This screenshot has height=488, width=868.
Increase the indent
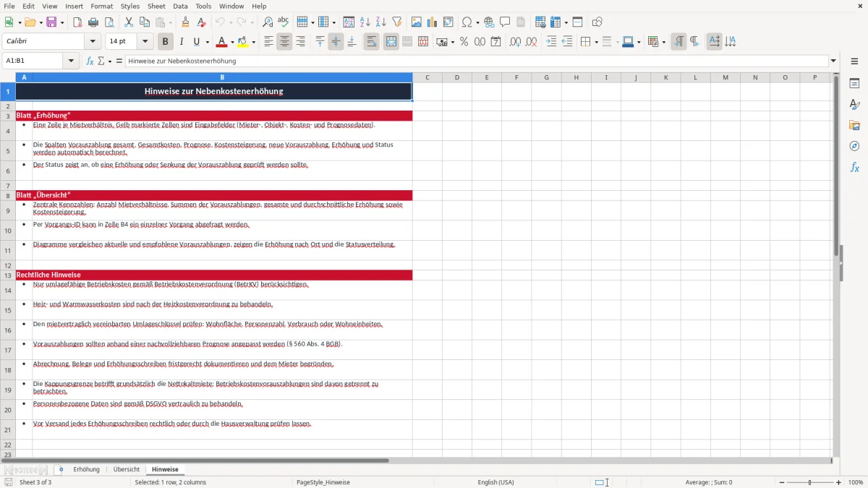(x=551, y=42)
